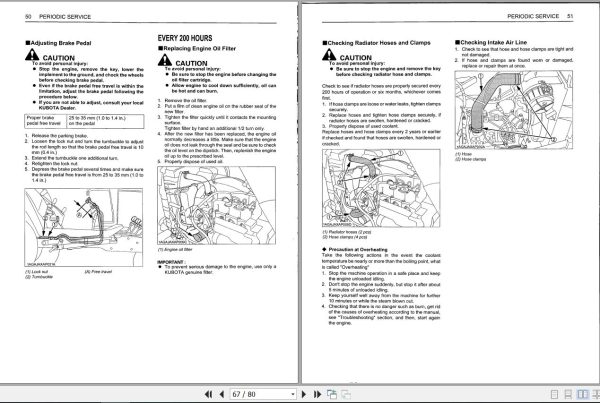Click the 'IMPORTANT :' label under oil filter
The width and height of the screenshot is (600, 403).
click(x=171, y=262)
